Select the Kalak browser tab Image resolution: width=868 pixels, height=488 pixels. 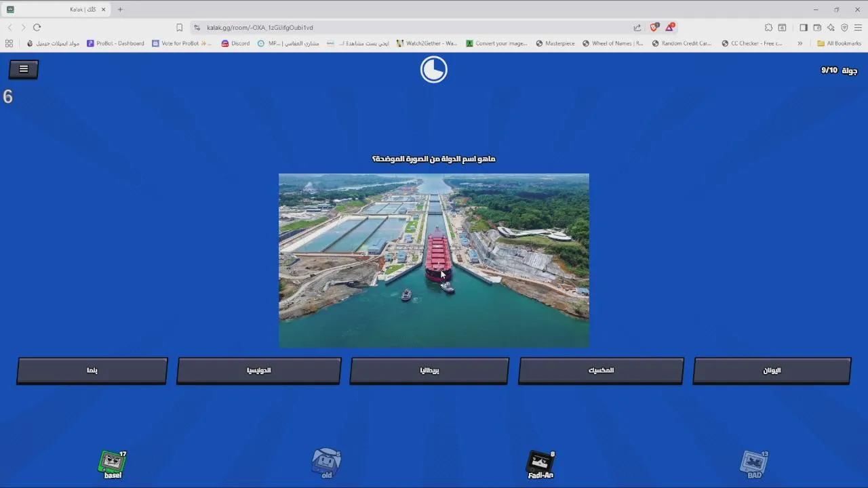coord(57,9)
